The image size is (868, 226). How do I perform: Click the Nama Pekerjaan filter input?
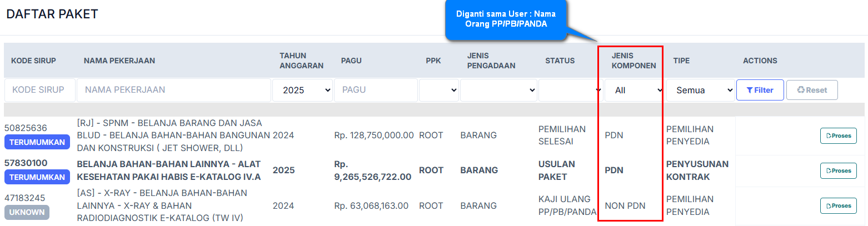pyautogui.click(x=173, y=90)
